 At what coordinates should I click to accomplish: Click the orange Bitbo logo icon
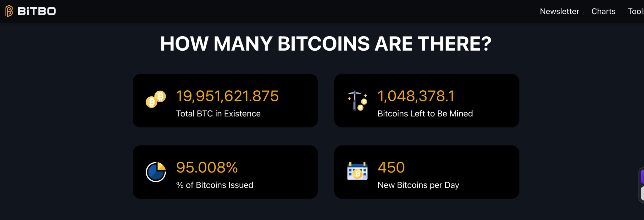(x=9, y=11)
